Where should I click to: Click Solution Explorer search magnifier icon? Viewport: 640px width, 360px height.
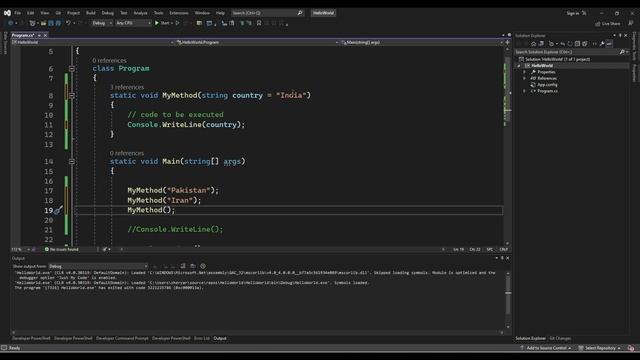tap(622, 52)
